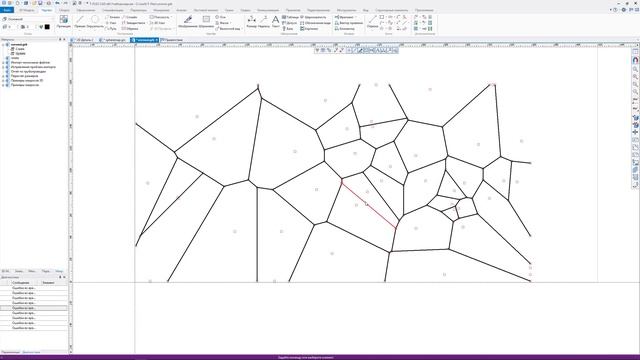Select the Отчёт по трубопроводам macro
The height and width of the screenshot is (360, 640).
pos(28,71)
